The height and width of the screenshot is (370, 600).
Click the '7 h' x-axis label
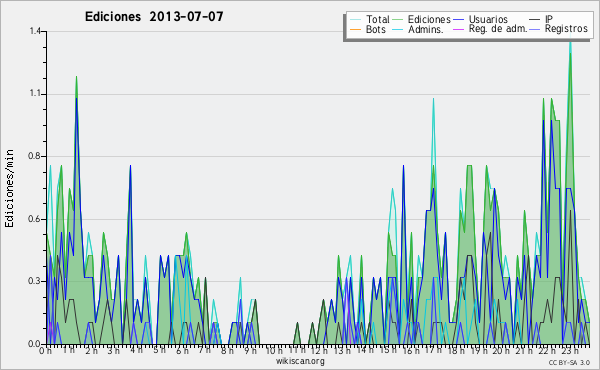tap(205, 350)
